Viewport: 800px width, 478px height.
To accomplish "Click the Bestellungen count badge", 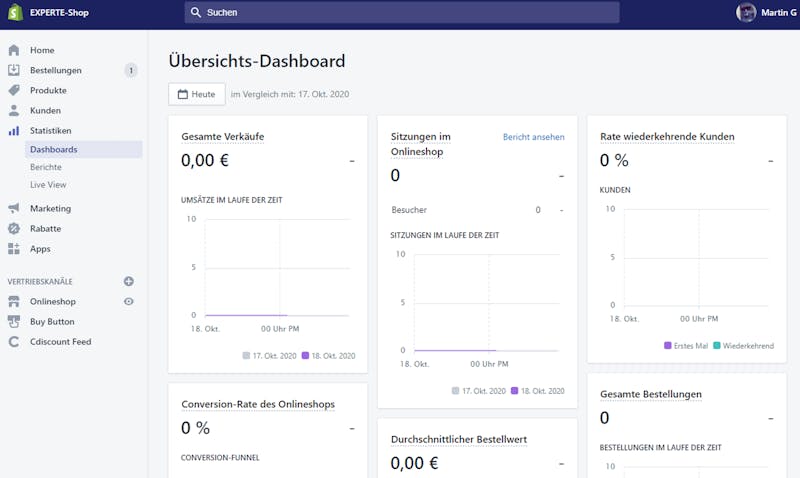I will pos(131,70).
